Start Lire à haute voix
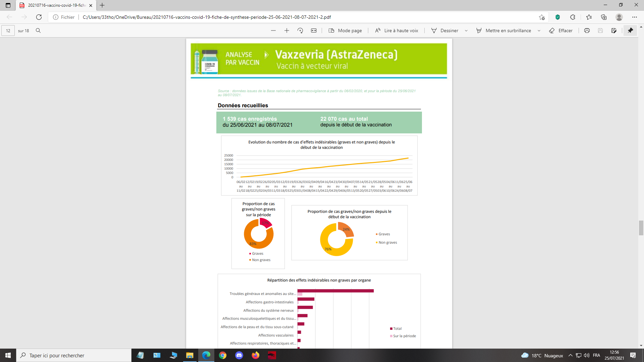The width and height of the screenshot is (644, 362). [x=396, y=31]
